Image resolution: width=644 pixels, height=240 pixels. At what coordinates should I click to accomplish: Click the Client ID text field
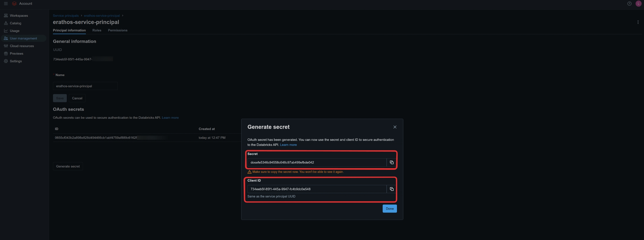(x=317, y=189)
